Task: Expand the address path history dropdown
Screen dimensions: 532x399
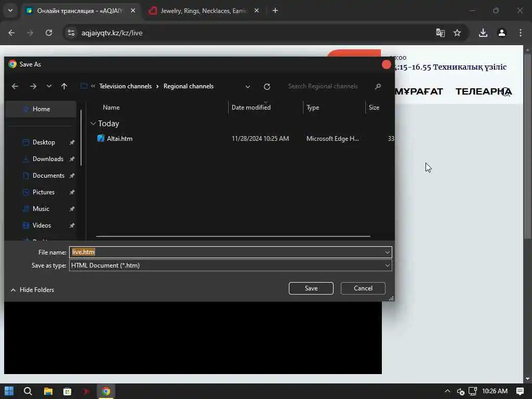Action: point(248,87)
